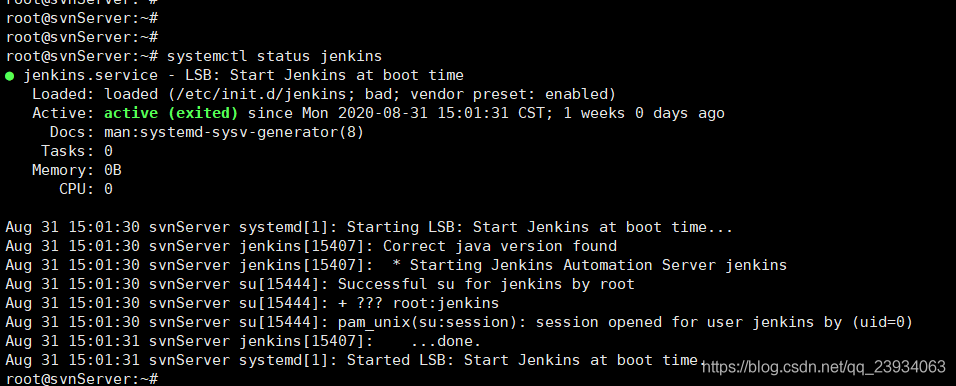
Task: Click the green 'active (exited)' status text
Action: (x=171, y=113)
